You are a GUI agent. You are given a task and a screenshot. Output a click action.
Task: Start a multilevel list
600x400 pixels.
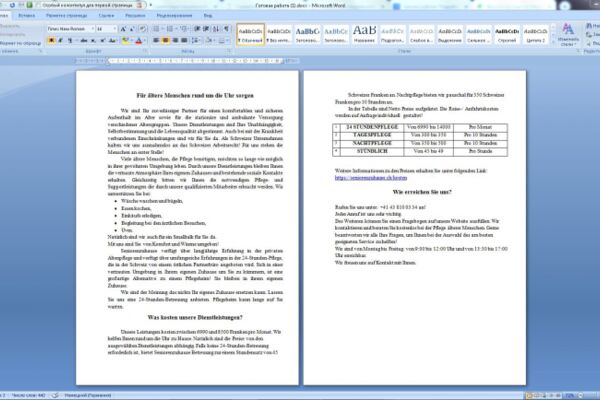[x=184, y=29]
